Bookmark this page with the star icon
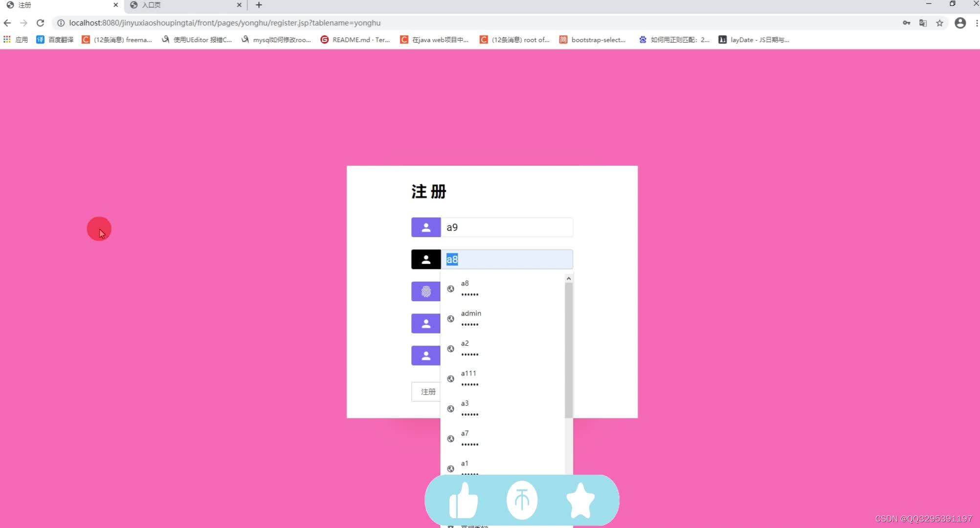This screenshot has width=980, height=528. (939, 23)
